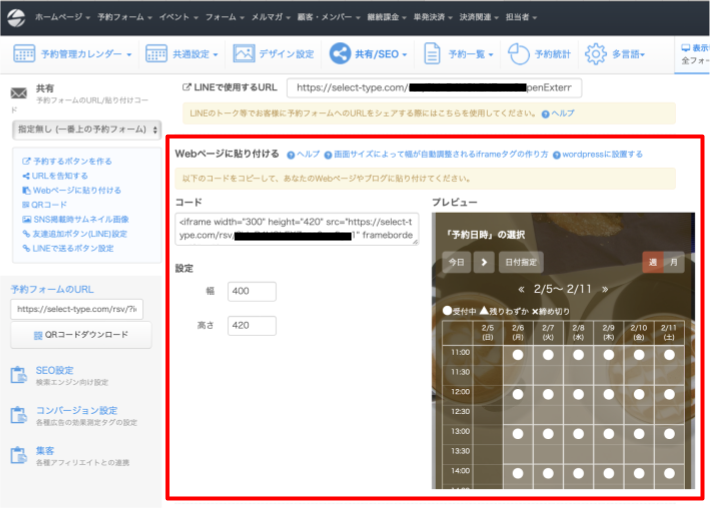Switch preview calendar to 月 view
The image size is (710, 508).
(675, 262)
